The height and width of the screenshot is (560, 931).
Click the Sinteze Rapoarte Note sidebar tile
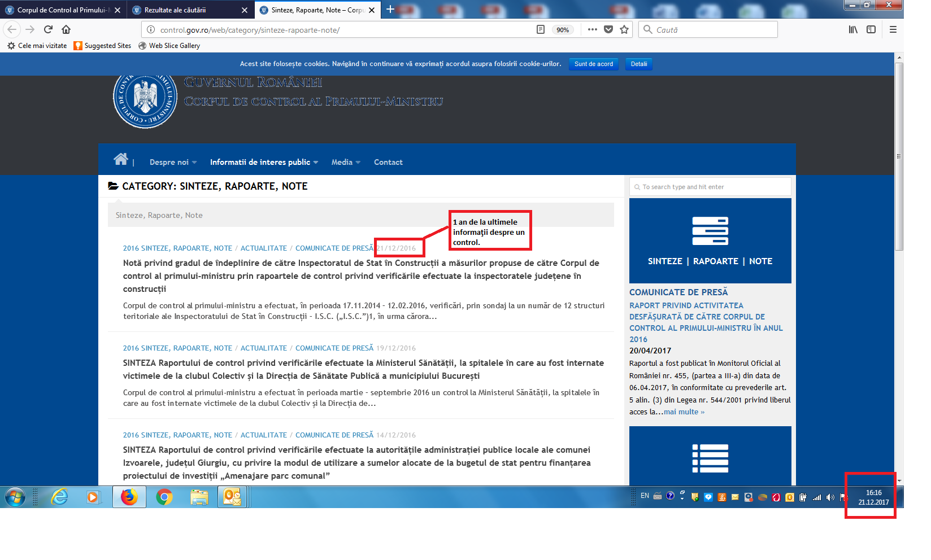point(710,240)
